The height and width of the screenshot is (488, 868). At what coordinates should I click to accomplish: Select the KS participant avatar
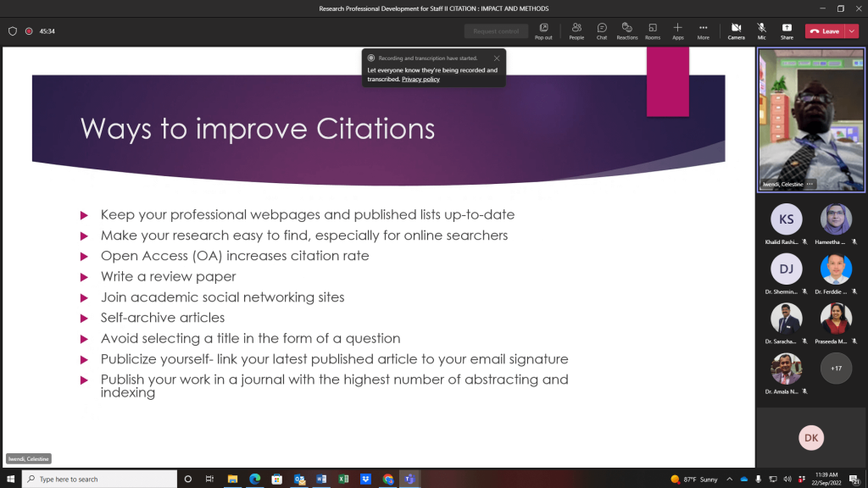click(x=786, y=219)
